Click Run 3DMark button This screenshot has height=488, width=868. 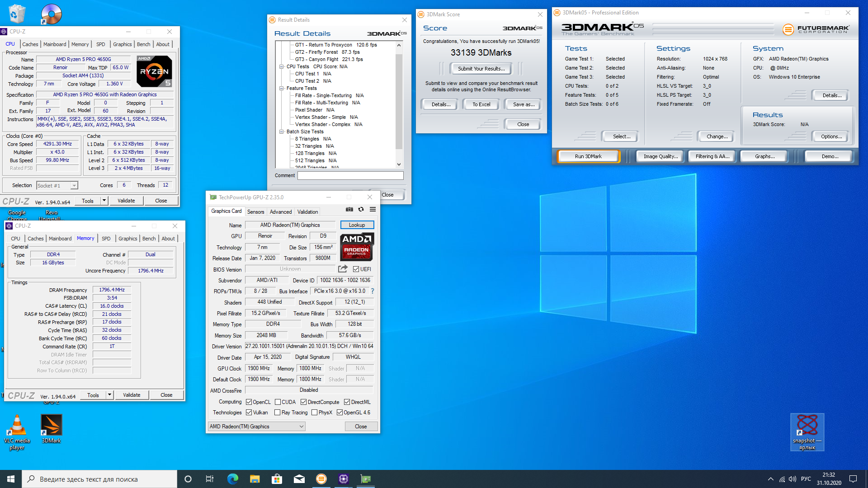[x=588, y=156]
